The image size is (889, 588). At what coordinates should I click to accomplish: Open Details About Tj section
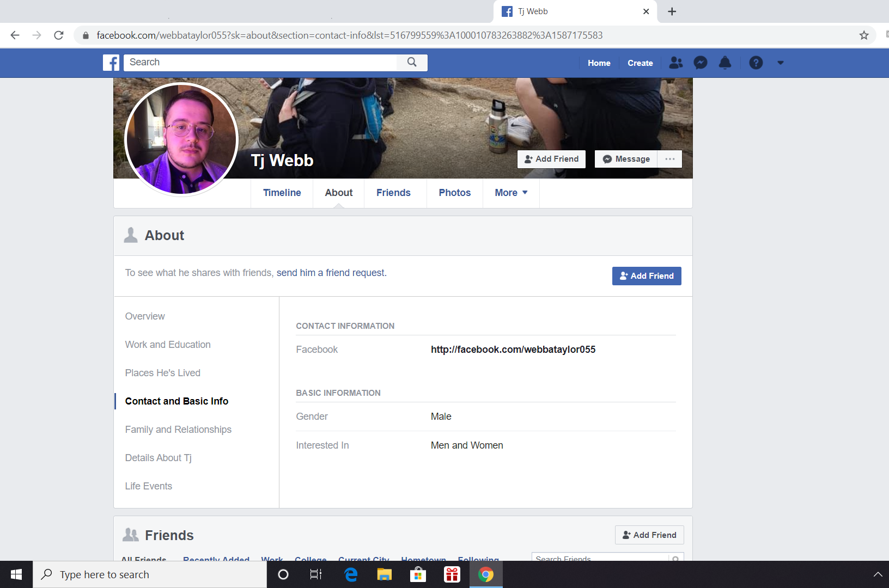coord(159,458)
